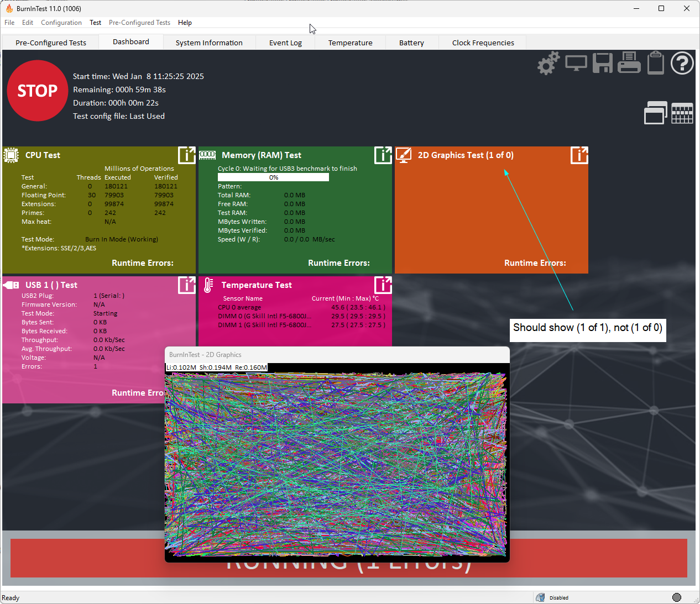Switch to Event Log tab

tap(285, 43)
